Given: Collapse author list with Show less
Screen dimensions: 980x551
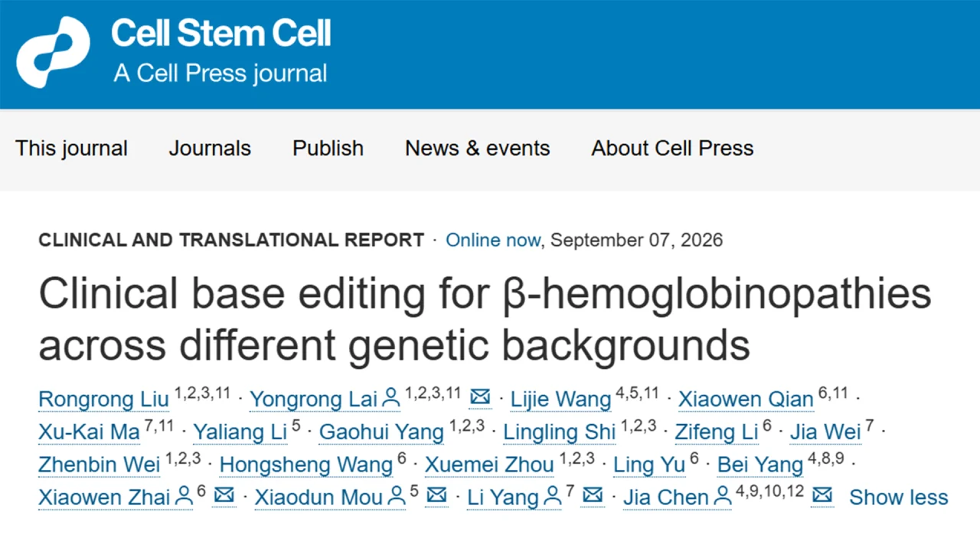Looking at the screenshot, I should point(899,497).
